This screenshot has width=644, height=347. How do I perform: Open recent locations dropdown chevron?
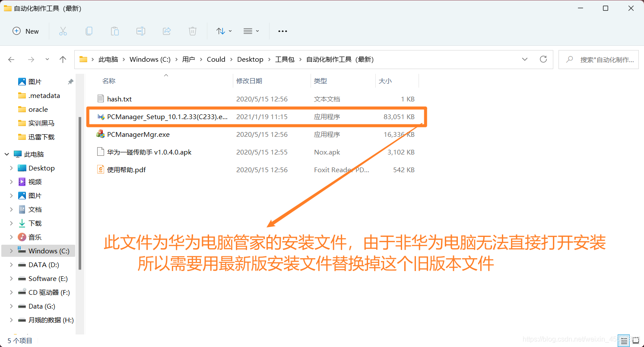[47, 60]
